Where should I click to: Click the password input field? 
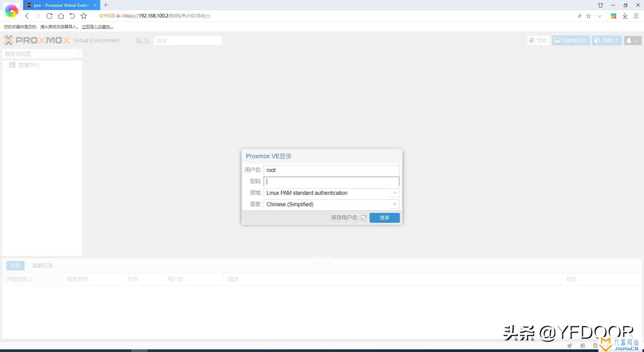pyautogui.click(x=331, y=182)
